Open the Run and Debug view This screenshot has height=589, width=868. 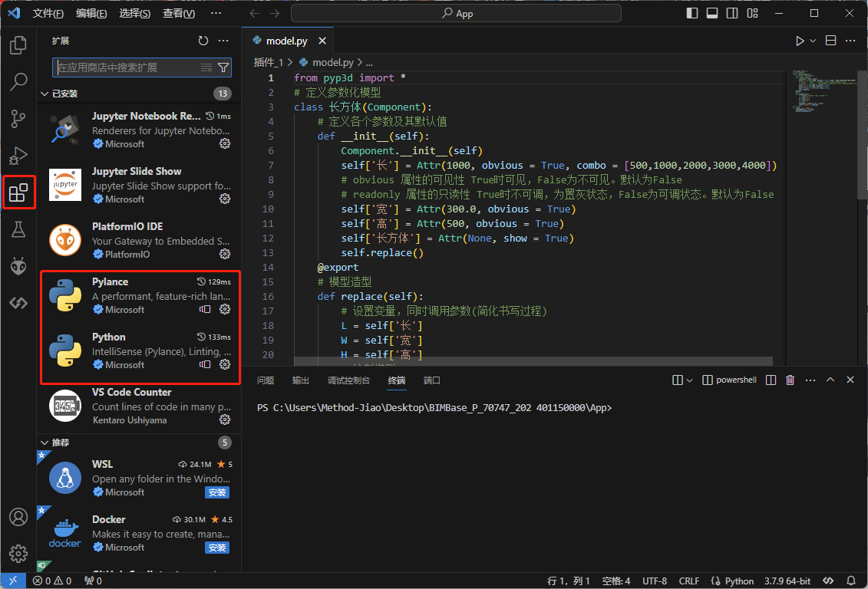(x=18, y=156)
